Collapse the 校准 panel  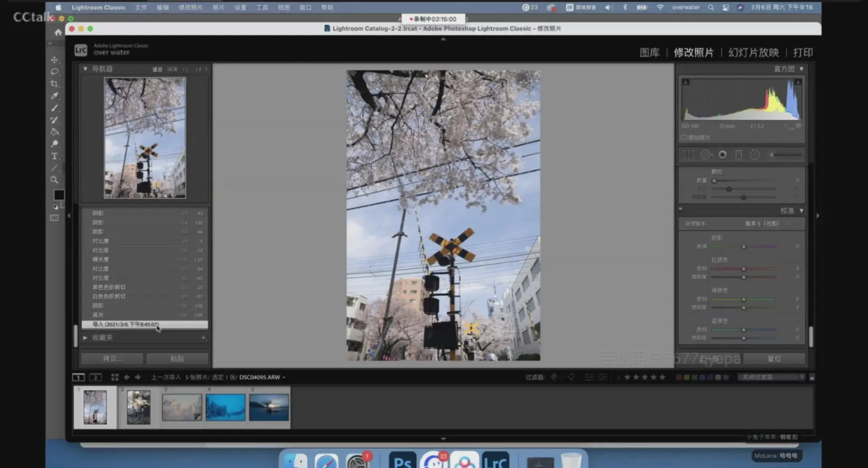point(802,211)
